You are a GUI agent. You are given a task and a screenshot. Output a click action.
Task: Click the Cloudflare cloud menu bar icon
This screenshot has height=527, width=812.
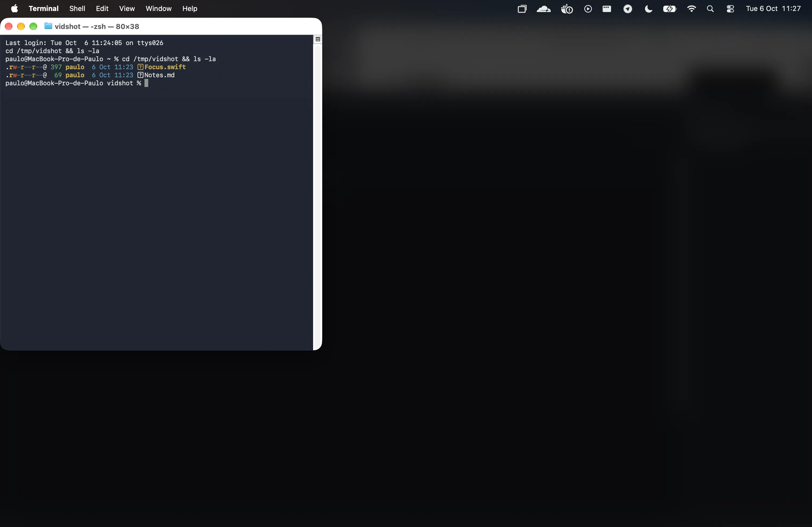543,9
